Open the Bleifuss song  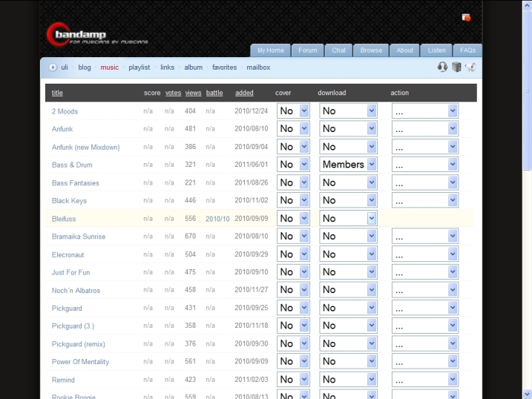(x=64, y=219)
